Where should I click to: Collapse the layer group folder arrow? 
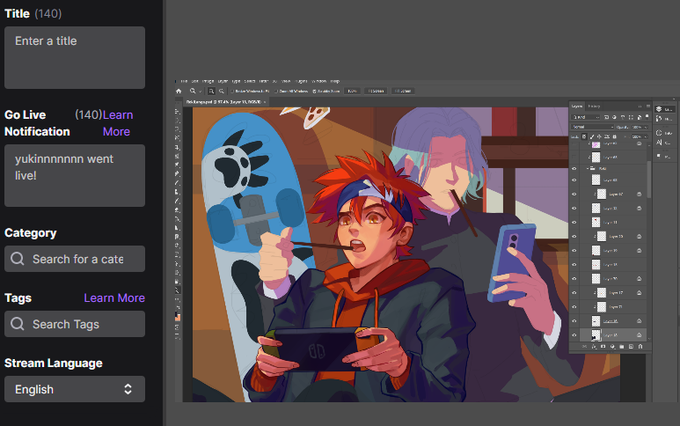588,168
